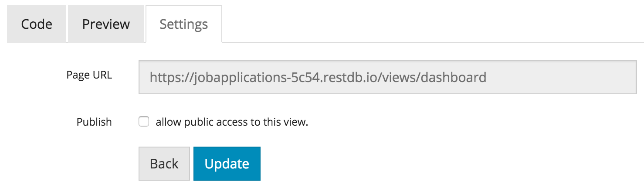This screenshot has height=192, width=644.
Task: Go back using the Back button
Action: tap(164, 164)
